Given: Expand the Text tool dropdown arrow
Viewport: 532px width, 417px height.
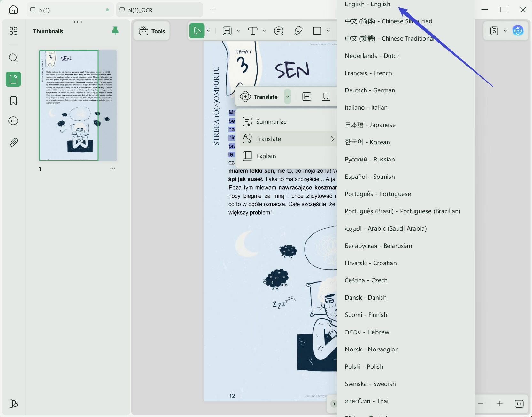Looking at the screenshot, I should [264, 31].
